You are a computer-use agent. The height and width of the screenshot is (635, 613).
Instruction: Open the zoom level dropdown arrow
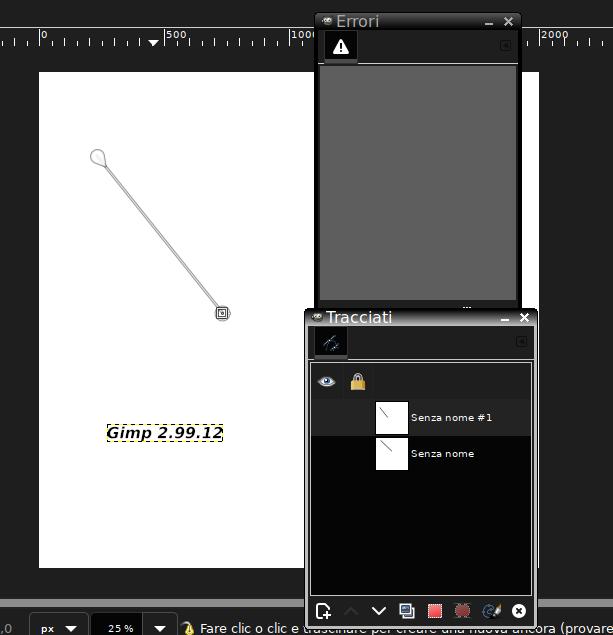tap(160, 628)
